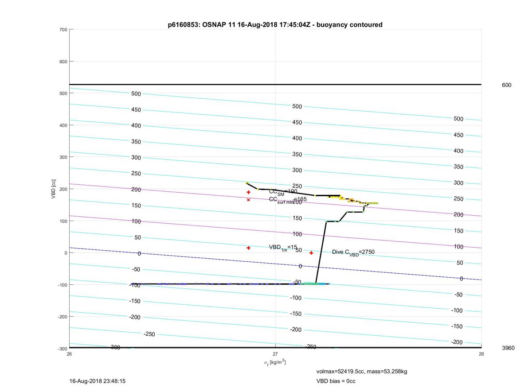Click the red x marker beside CC surf min
This screenshot has height=392, width=532.
[x=248, y=200]
